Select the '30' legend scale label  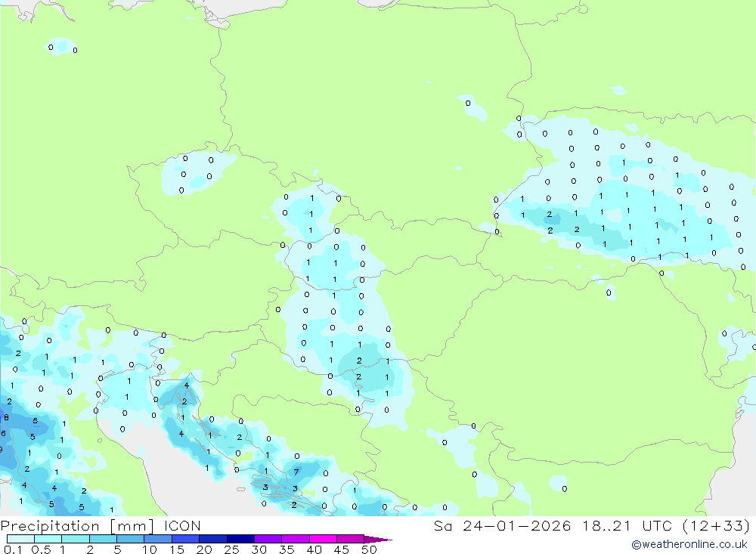click(259, 549)
